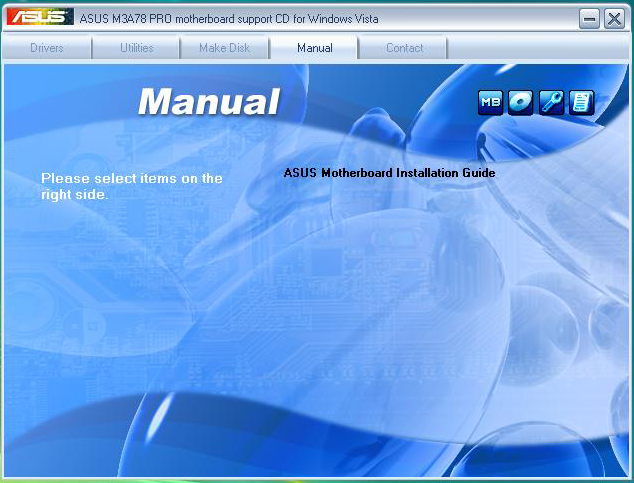Click the ASUS logo in title bar
This screenshot has height=483, width=634.
click(40, 17)
